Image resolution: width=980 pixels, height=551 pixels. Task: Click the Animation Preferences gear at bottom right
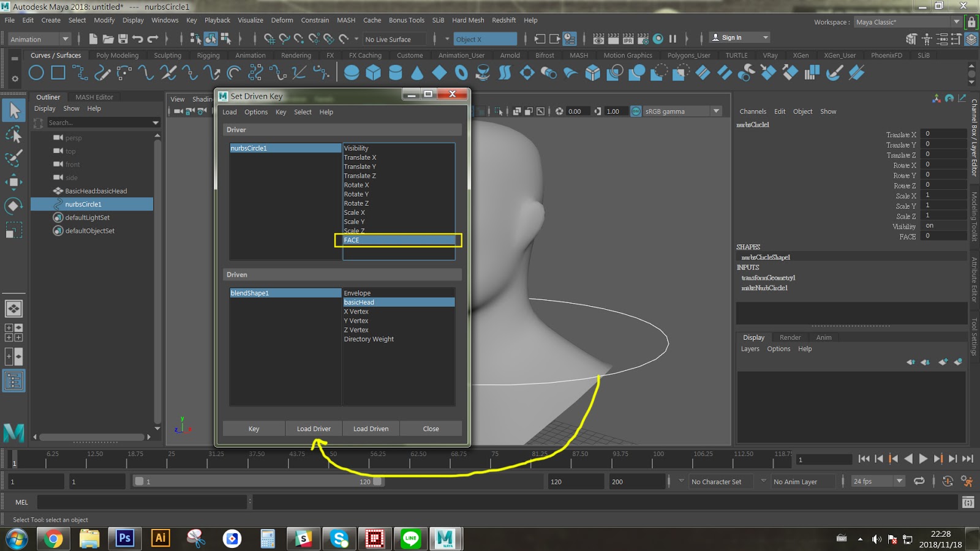coord(967,481)
